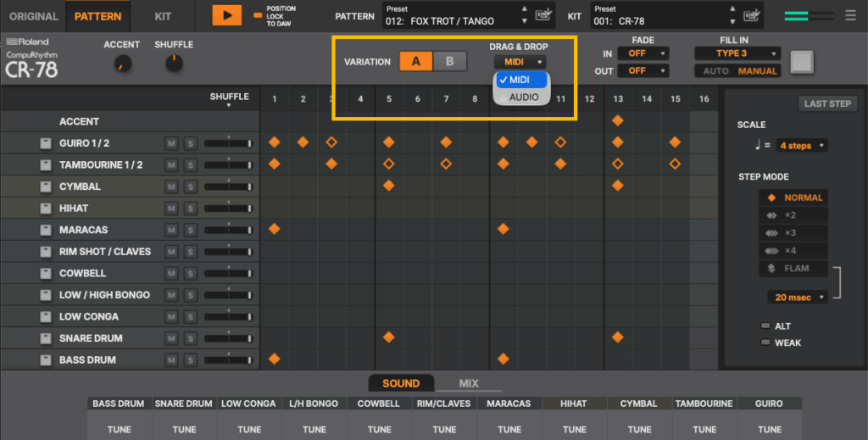Solo the Guiro 1/2 track
868x440 pixels.
pos(190,143)
